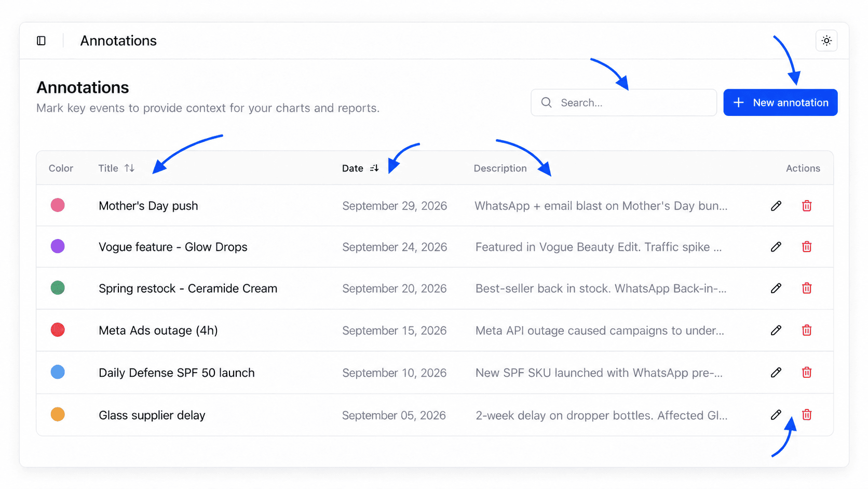Click the '2-week delay on dropper bottles' description
Image resolution: width=868 pixels, height=489 pixels.
(x=601, y=415)
